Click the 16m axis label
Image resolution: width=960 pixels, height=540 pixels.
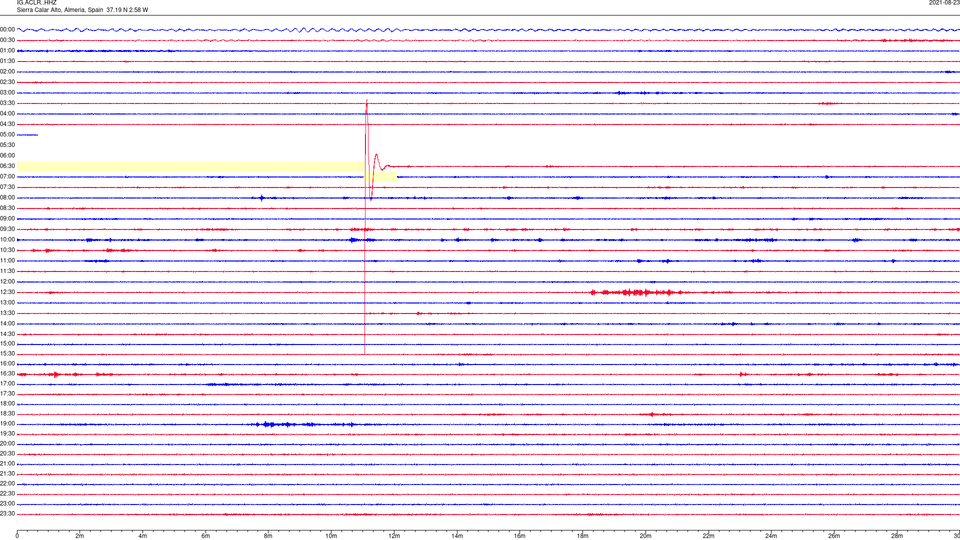[x=520, y=536]
